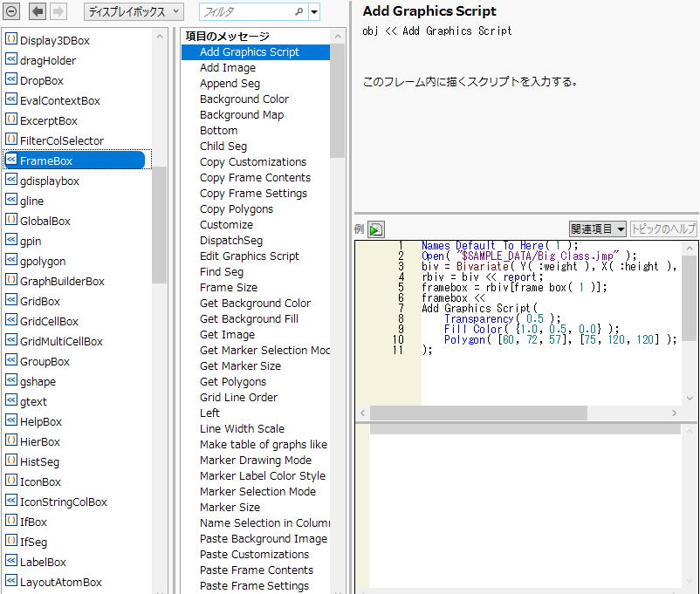Click the icon beside the GraphBuilderBox entry
This screenshot has height=594, width=700.
11,281
